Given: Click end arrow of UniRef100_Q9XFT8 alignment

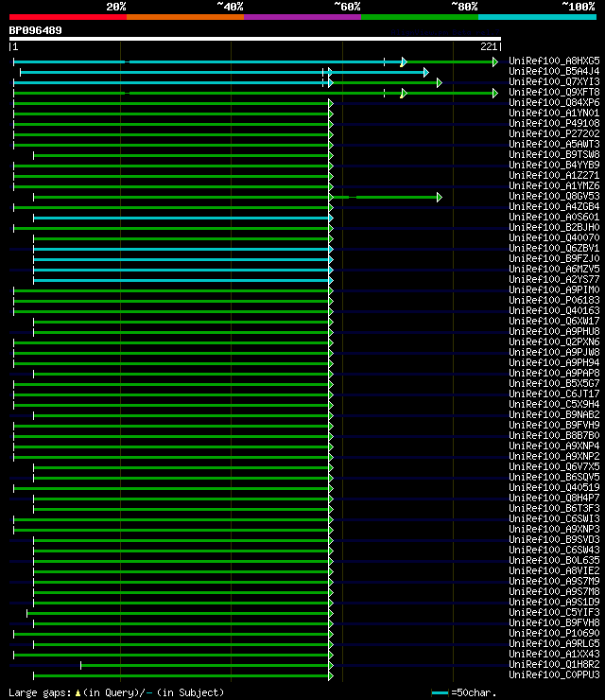Looking at the screenshot, I should (494, 93).
